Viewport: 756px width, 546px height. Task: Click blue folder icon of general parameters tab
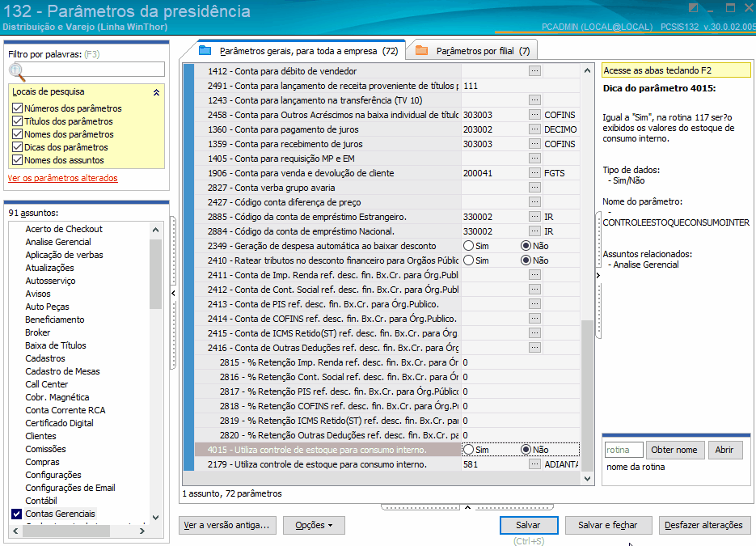(x=205, y=50)
